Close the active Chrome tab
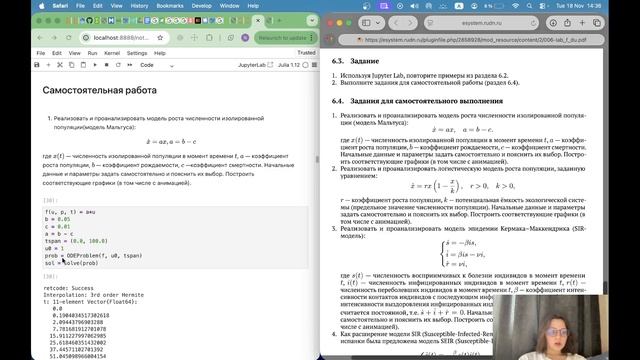 258,20
